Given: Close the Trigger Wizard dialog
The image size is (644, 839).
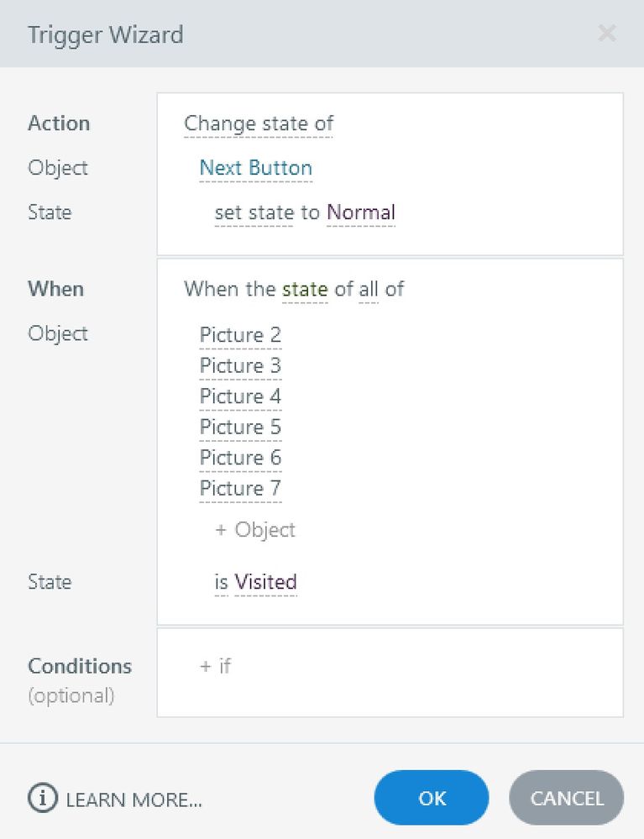Looking at the screenshot, I should point(606,34).
